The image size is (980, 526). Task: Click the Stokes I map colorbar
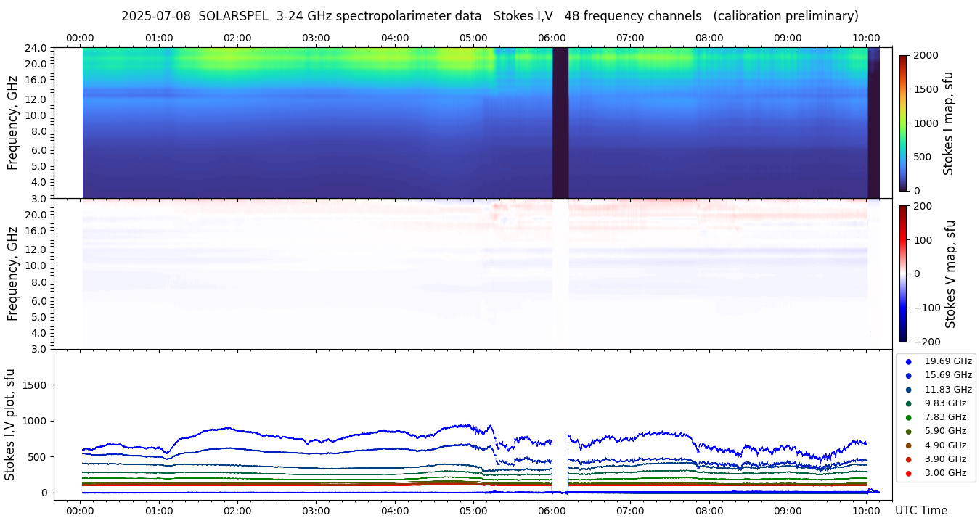coord(903,123)
